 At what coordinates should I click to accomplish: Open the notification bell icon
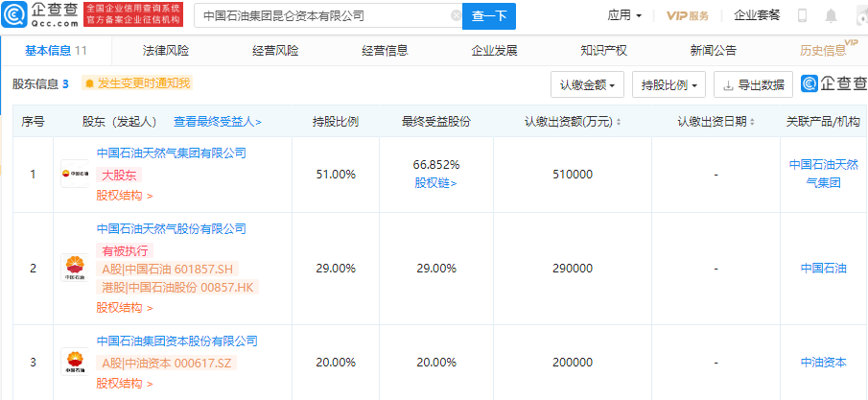pyautogui.click(x=831, y=16)
